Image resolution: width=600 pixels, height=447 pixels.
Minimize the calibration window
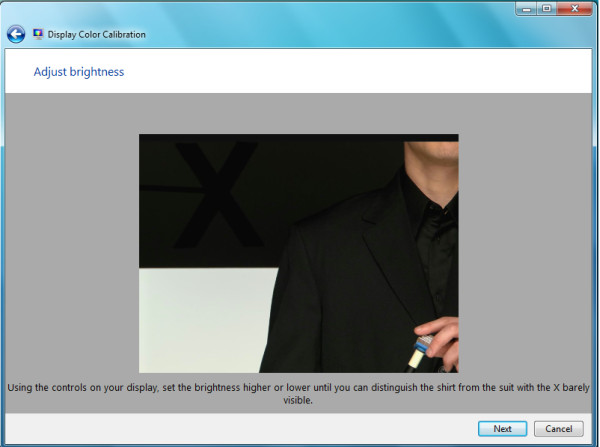(527, 8)
